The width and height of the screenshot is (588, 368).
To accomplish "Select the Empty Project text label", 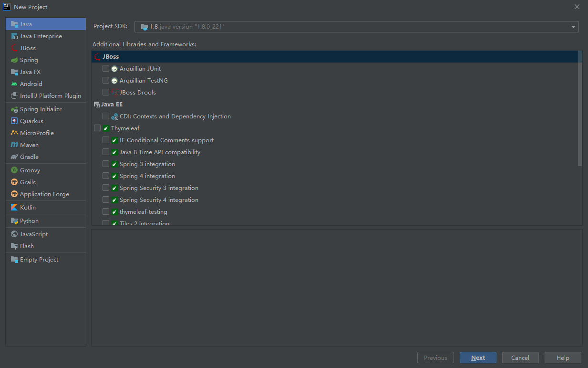I will pos(39,260).
